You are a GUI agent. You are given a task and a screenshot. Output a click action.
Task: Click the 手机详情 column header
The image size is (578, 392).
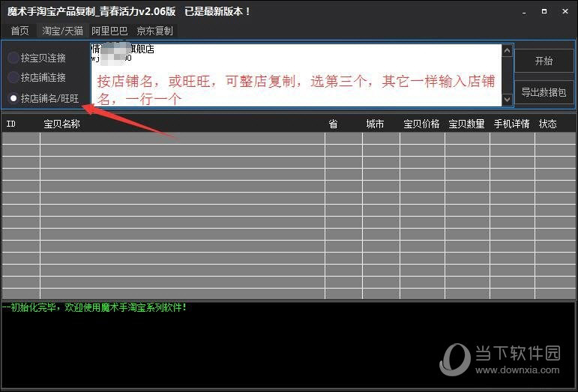click(x=511, y=124)
